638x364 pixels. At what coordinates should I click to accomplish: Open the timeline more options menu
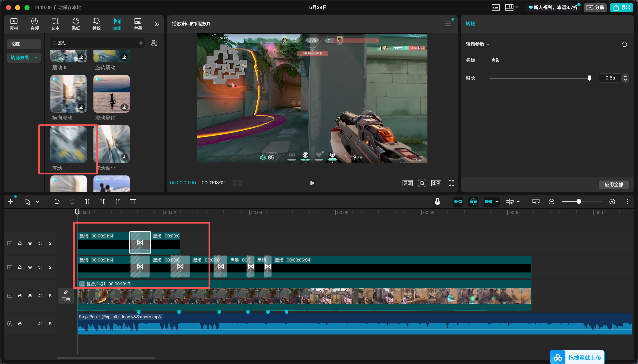click(627, 201)
